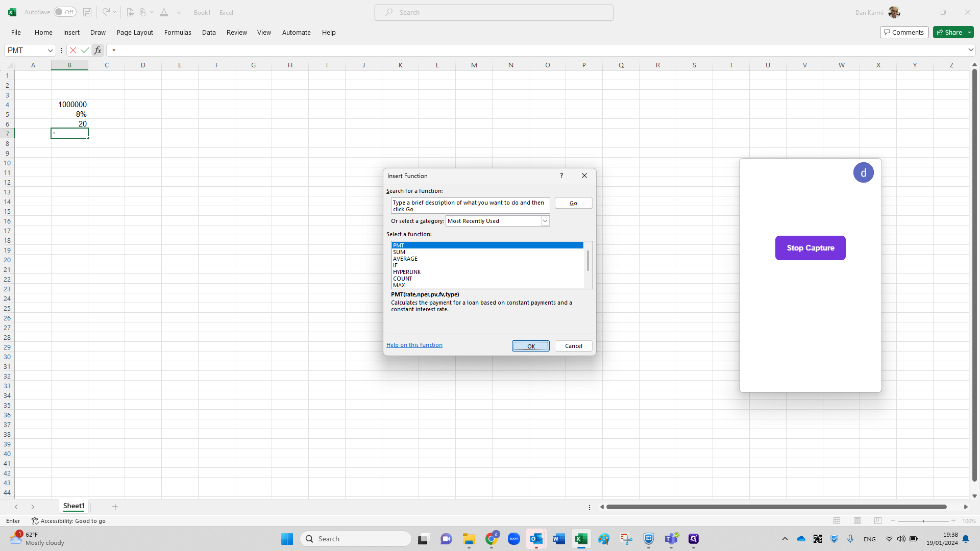Open the Data ribbon tab
Image resolution: width=980 pixels, height=551 pixels.
click(x=209, y=32)
